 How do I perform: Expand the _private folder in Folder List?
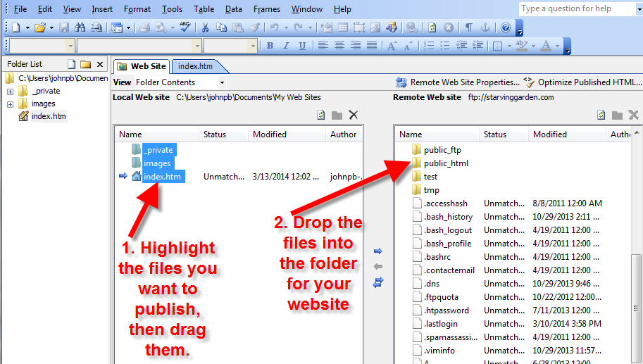[10, 92]
